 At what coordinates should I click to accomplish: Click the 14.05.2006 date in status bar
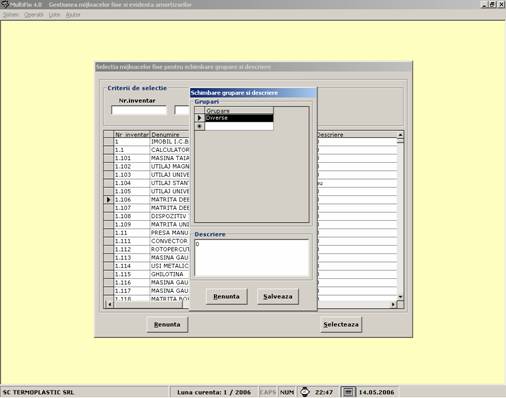(376, 392)
